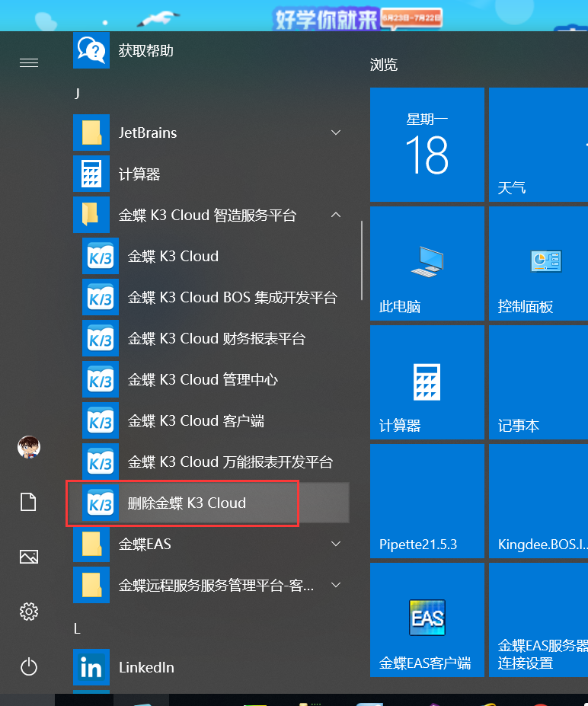Jump to letter L section header

click(78, 628)
